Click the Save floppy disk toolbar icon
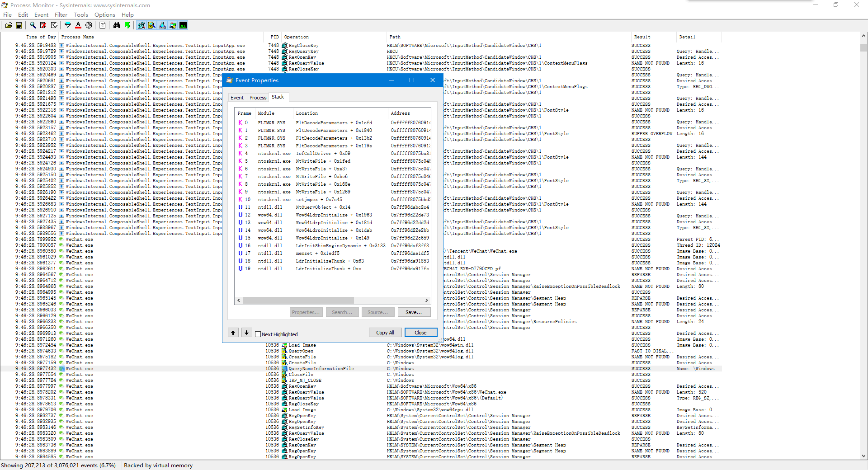Screen dimensions: 868x470 [19, 25]
